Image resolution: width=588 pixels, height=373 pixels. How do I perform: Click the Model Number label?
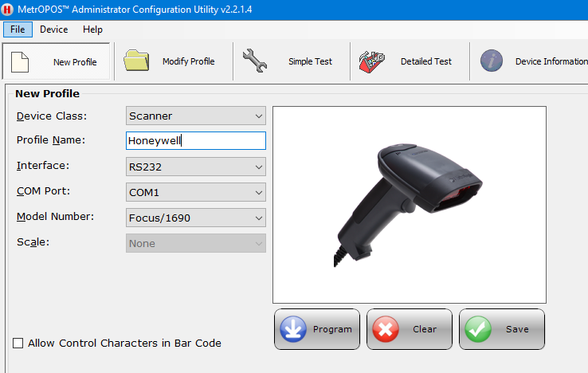(x=55, y=217)
